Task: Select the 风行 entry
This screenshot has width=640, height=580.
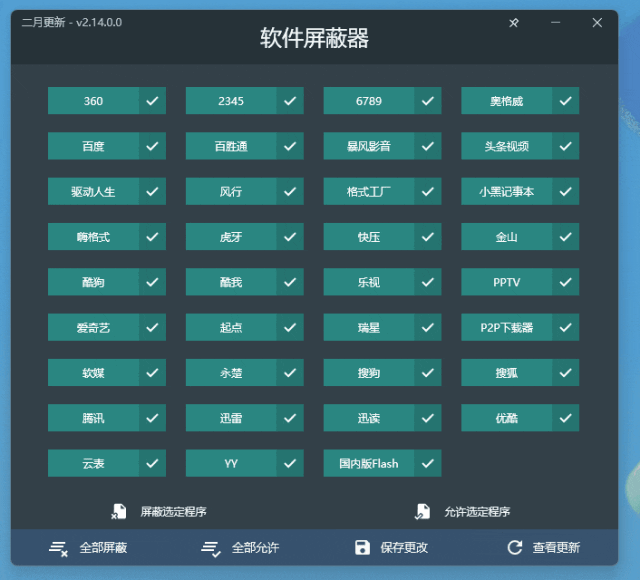Action: click(231, 191)
